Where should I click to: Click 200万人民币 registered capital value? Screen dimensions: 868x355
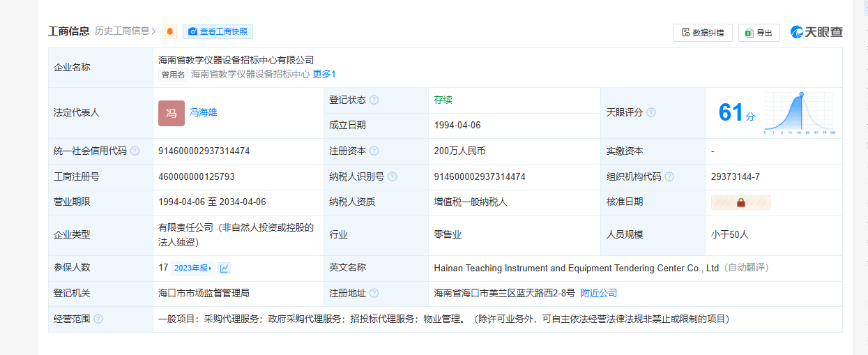459,151
